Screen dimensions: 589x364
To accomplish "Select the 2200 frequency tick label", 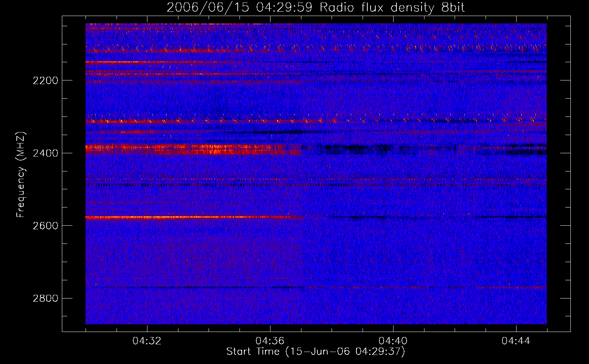I will tap(46, 80).
